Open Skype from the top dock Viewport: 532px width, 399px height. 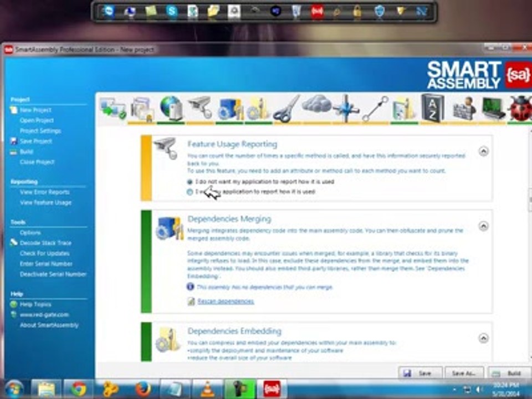click(x=172, y=12)
